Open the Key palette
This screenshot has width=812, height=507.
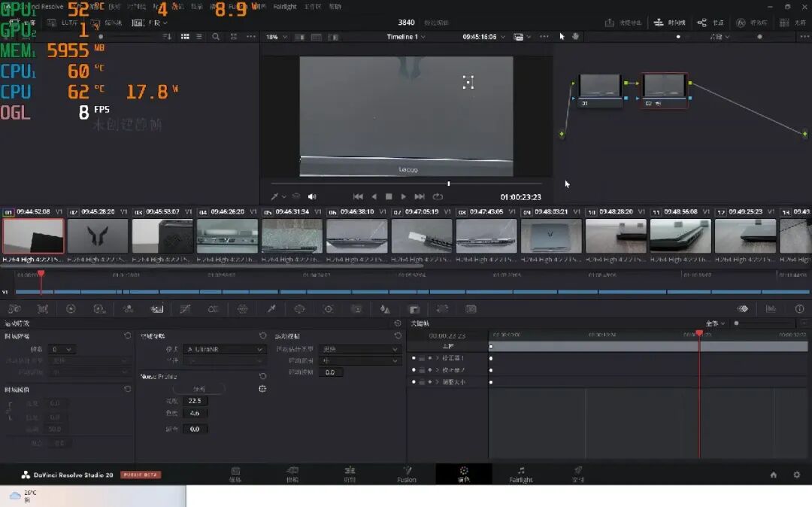point(414,309)
